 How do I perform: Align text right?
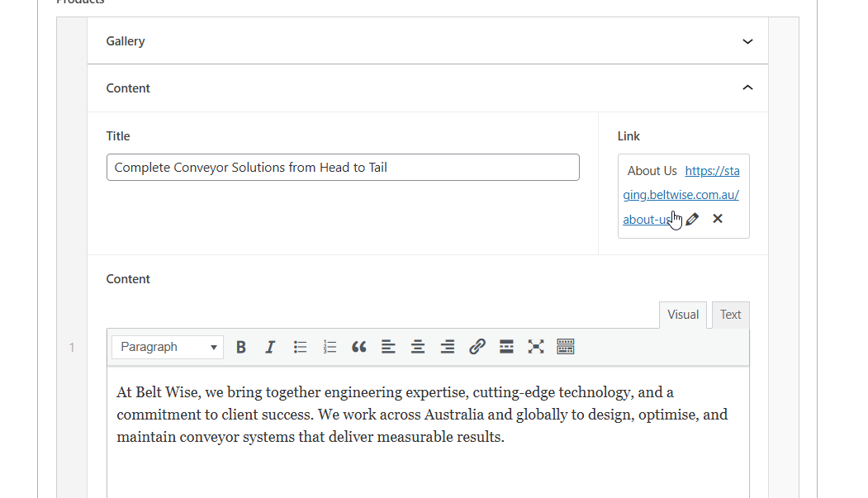click(448, 347)
